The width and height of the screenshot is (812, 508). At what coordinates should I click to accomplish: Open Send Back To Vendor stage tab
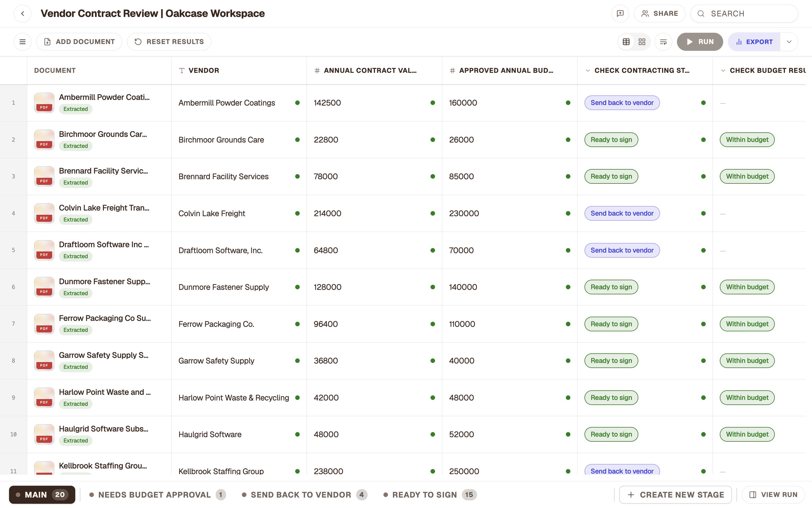pyautogui.click(x=305, y=494)
